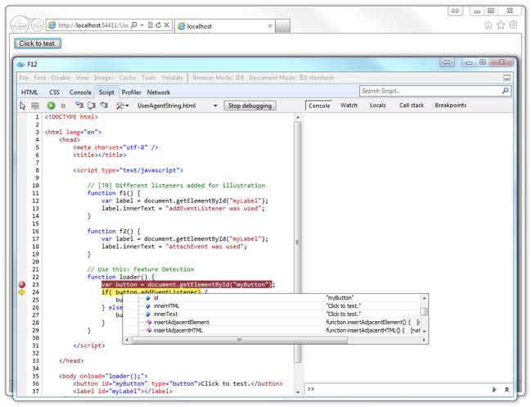Click the browser Home icon
Screen dimensions: 532x407
point(488,25)
